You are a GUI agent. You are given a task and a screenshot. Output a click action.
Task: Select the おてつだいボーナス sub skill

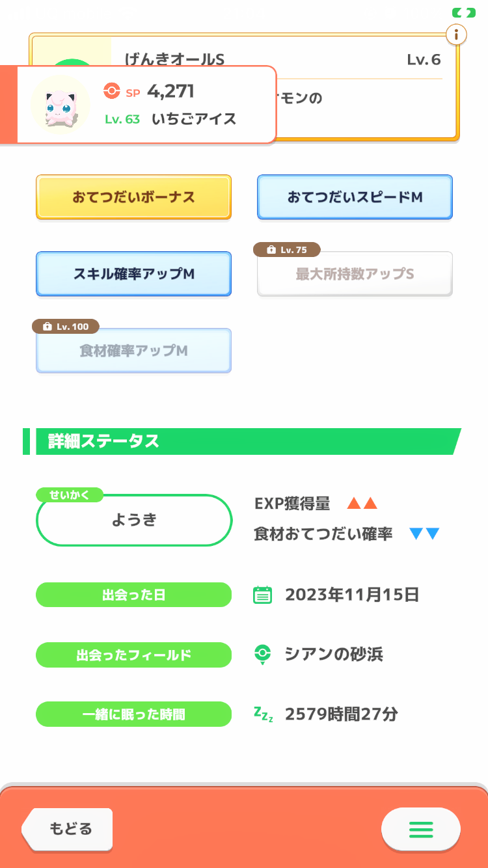[x=133, y=197]
